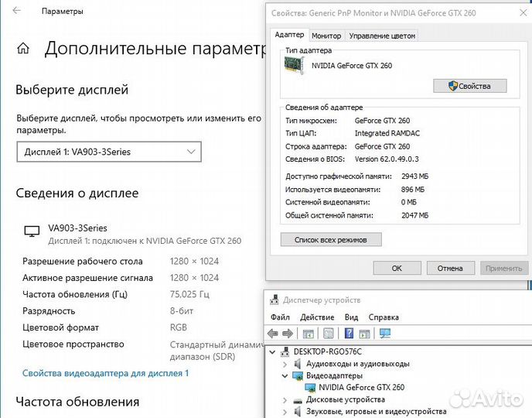Click display adapter icon beside Видеоадаптеры
532x418 pixels.
click(298, 375)
